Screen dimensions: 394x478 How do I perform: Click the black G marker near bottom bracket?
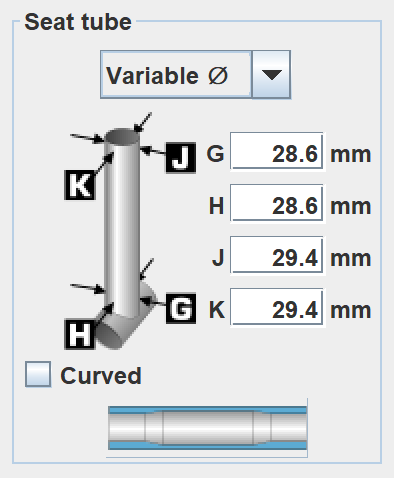181,308
